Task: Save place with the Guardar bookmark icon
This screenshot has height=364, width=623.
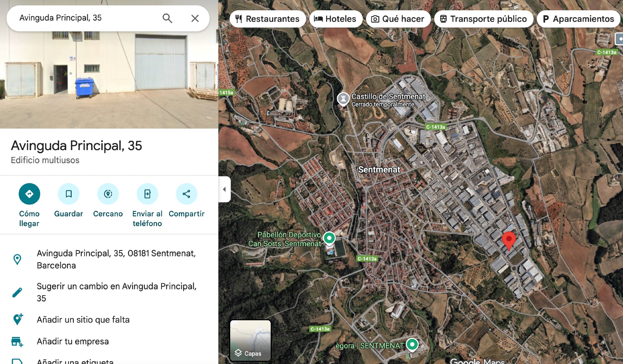Action: pos(69,194)
